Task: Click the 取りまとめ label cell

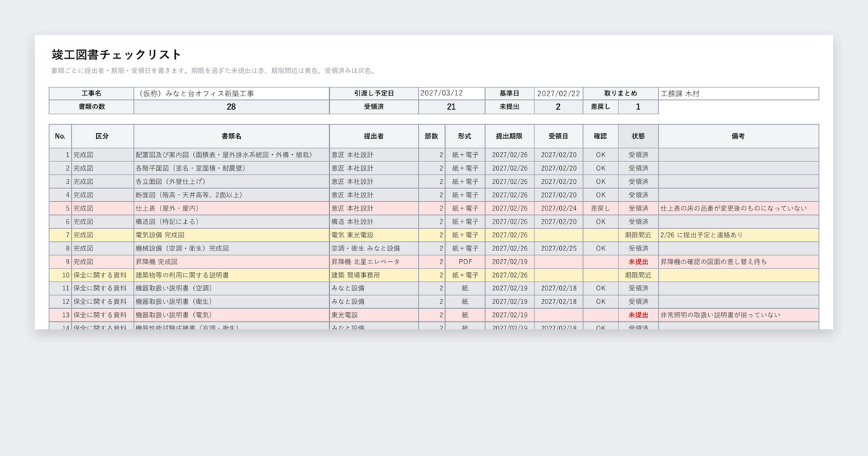Action: coord(621,93)
